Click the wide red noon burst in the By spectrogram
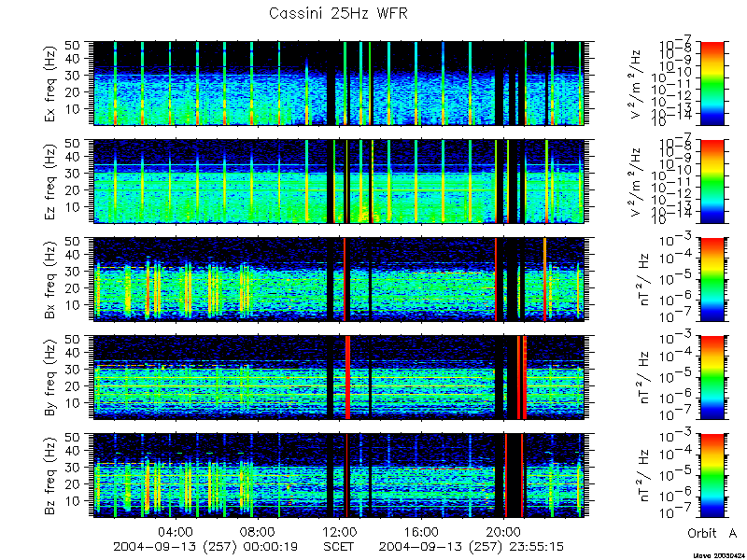 tap(347, 378)
